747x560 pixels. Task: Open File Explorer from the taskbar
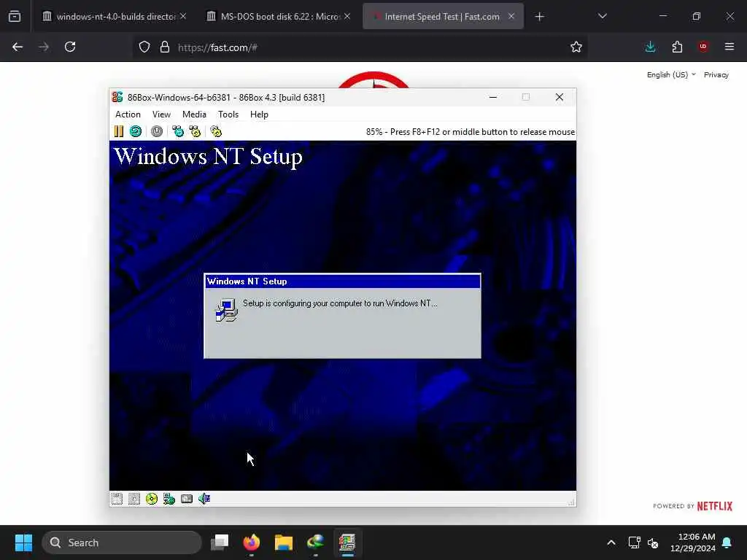[284, 542]
